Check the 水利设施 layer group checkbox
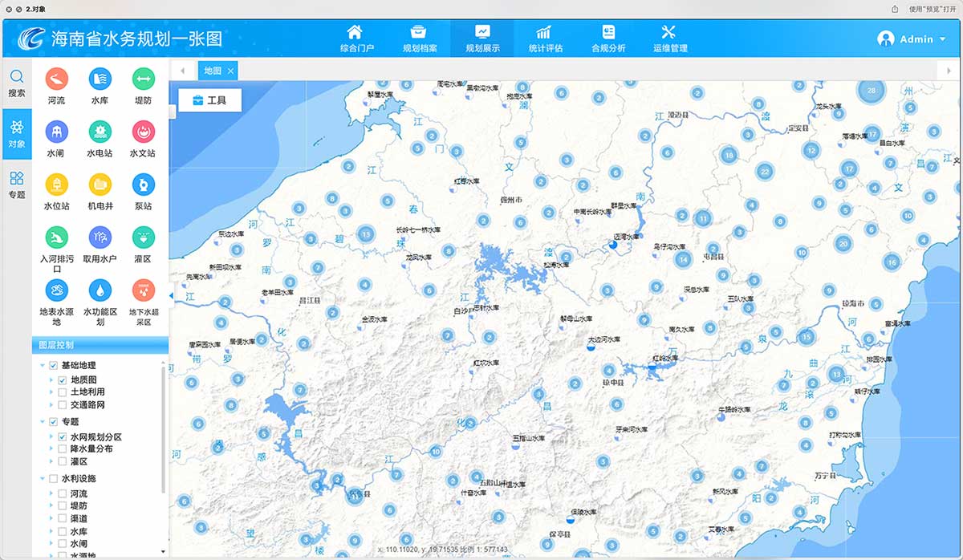Image resolution: width=963 pixels, height=560 pixels. click(54, 479)
